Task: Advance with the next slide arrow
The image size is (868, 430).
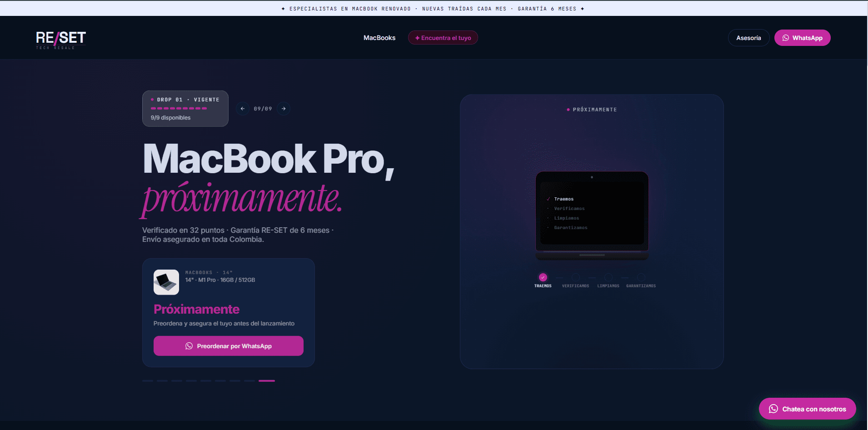Action: pyautogui.click(x=284, y=109)
